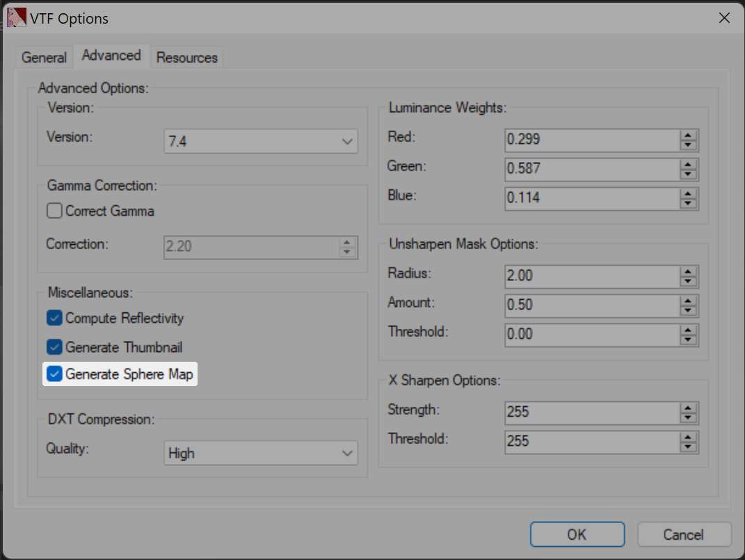Open the Version dropdown
The width and height of the screenshot is (745, 560).
click(x=261, y=141)
